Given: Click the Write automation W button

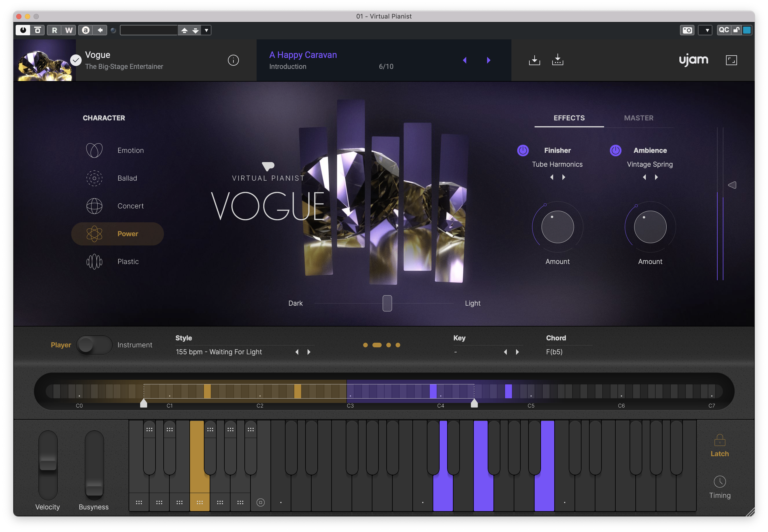Looking at the screenshot, I should tap(69, 30).
